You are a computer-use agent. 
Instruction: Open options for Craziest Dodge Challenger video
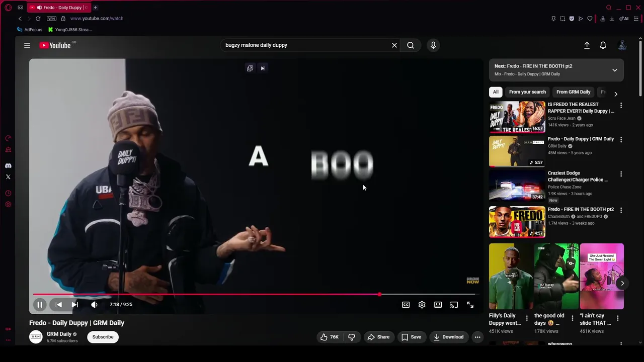click(x=621, y=174)
